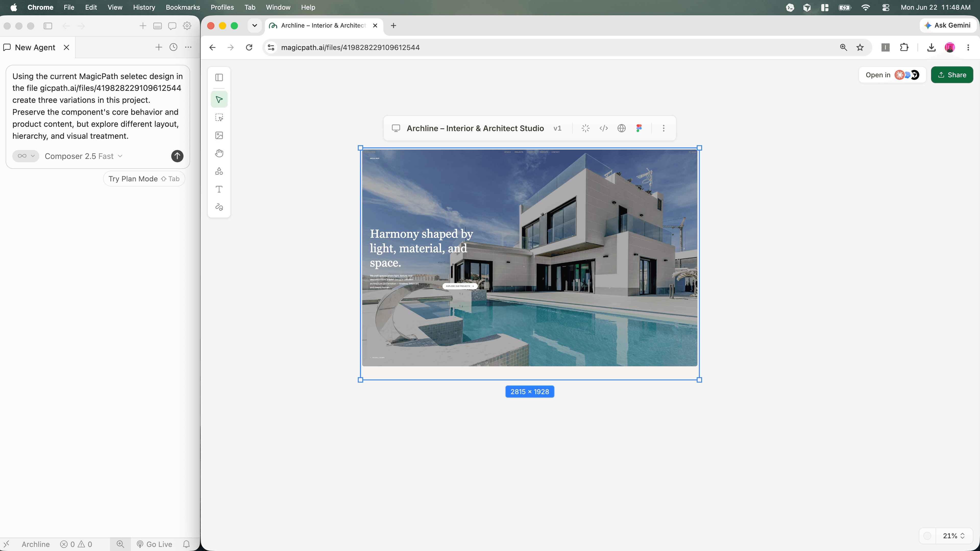Viewport: 980px width, 551px height.
Task: Select the hand pan tool
Action: [x=219, y=153]
